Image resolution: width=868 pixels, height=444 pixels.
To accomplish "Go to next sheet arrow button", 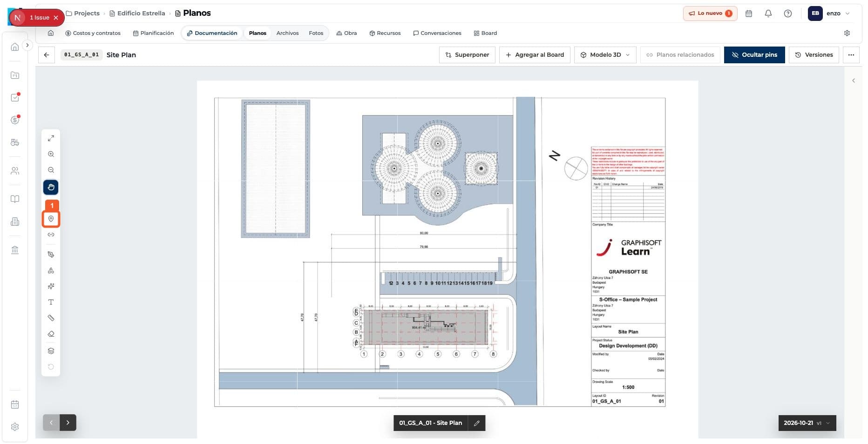I will tap(68, 423).
